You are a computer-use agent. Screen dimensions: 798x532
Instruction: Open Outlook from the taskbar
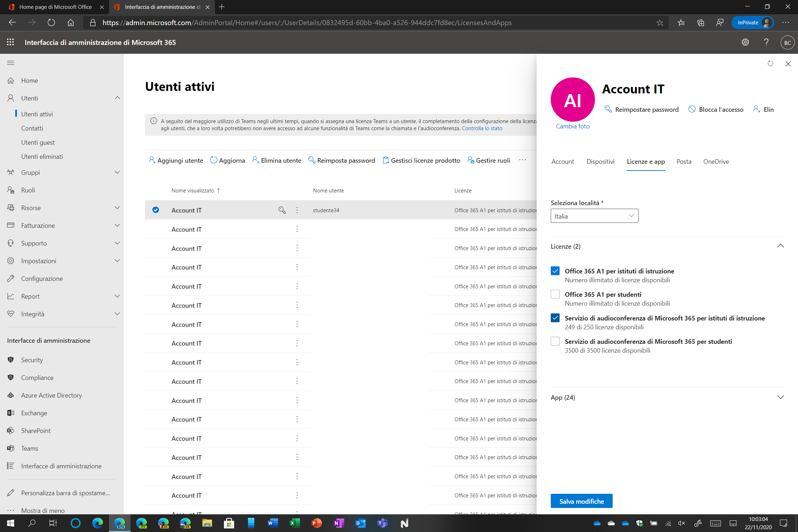coord(360,523)
